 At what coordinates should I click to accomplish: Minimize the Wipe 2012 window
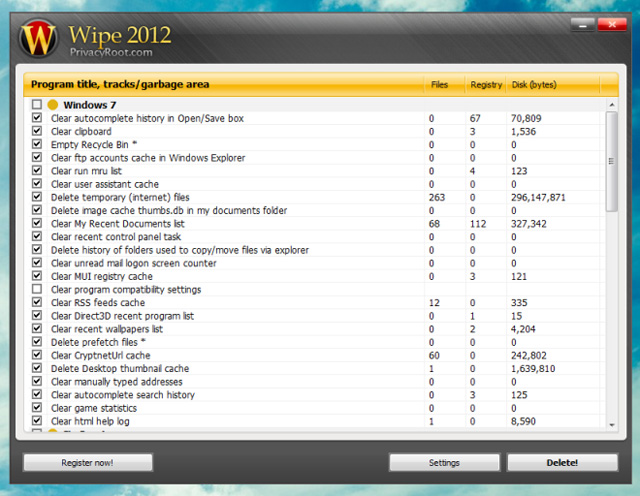pyautogui.click(x=582, y=25)
